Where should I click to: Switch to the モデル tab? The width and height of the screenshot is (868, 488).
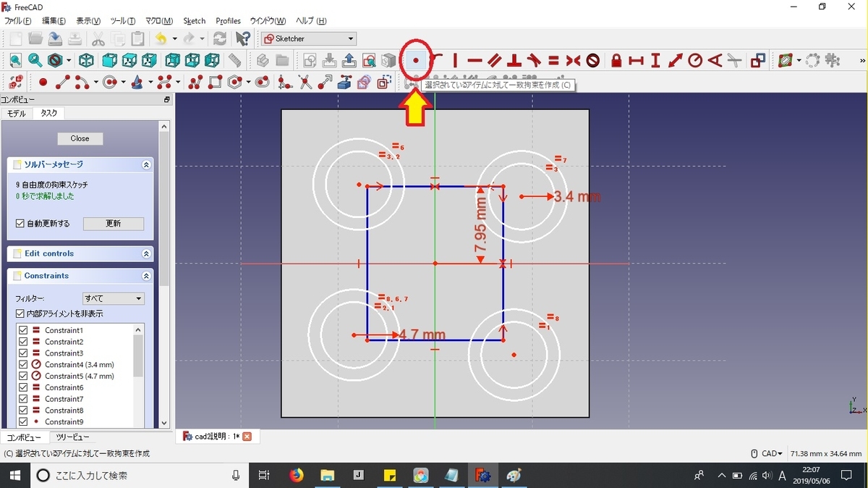[17, 114]
